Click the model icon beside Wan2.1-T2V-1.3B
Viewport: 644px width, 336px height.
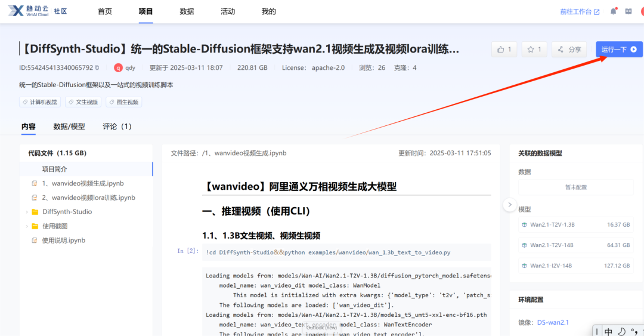pyautogui.click(x=525, y=225)
